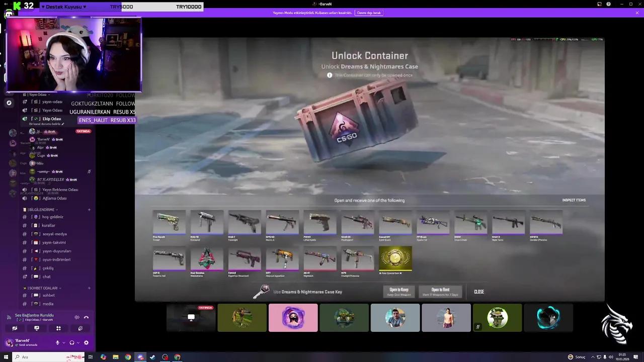The height and width of the screenshot is (362, 644).
Task: Click the TRY5000 donation progress bar
Action: click(121, 6)
